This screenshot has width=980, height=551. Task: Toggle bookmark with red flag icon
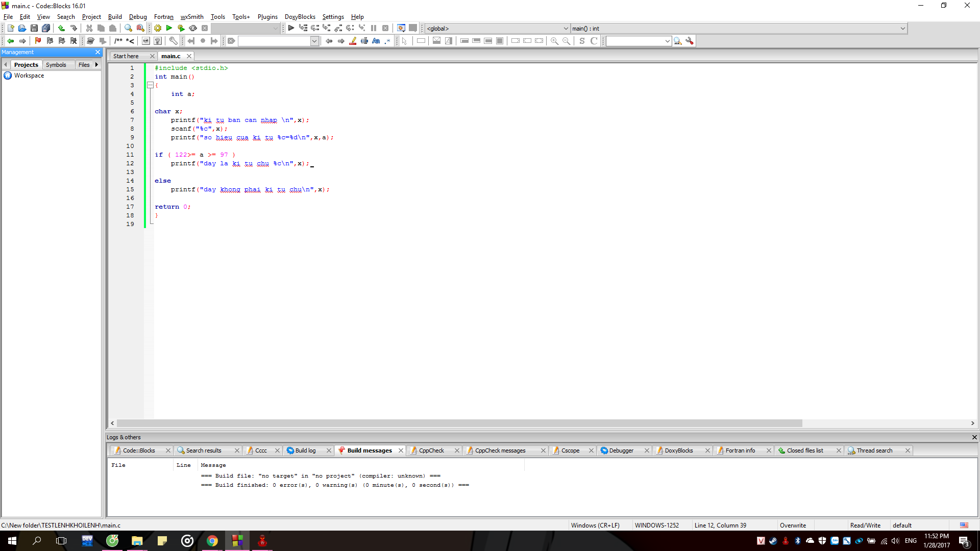[38, 41]
